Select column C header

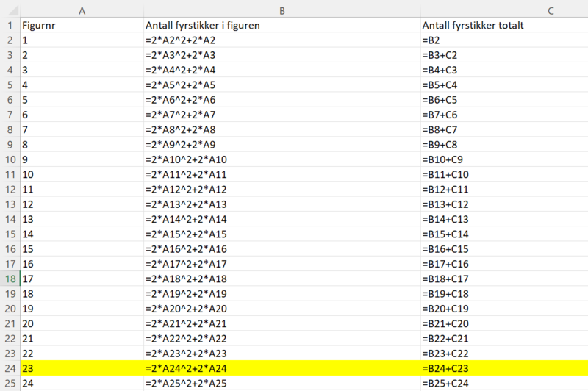pyautogui.click(x=504, y=11)
